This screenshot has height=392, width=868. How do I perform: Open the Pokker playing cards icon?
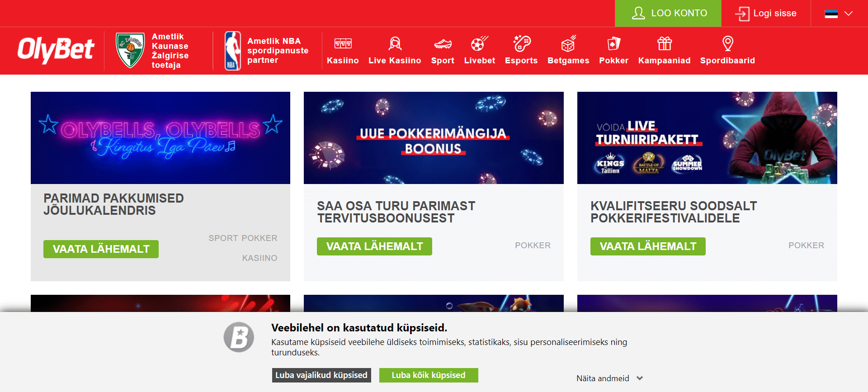[x=613, y=44]
